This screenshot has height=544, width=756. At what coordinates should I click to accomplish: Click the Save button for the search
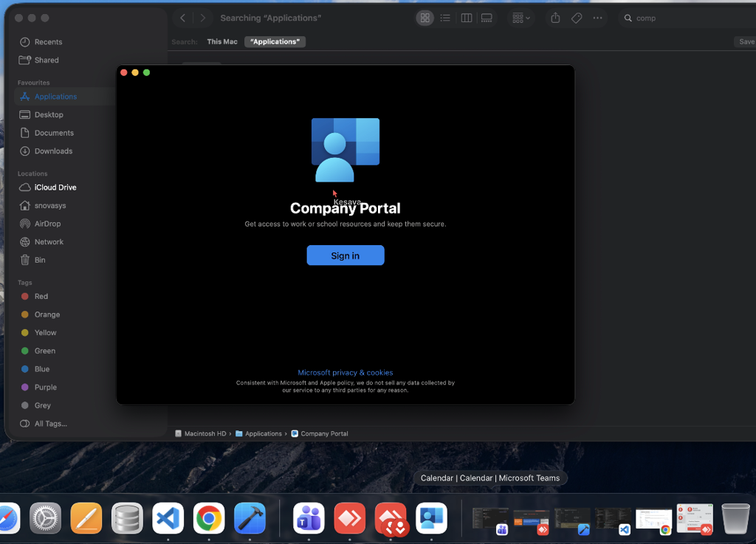tap(746, 42)
